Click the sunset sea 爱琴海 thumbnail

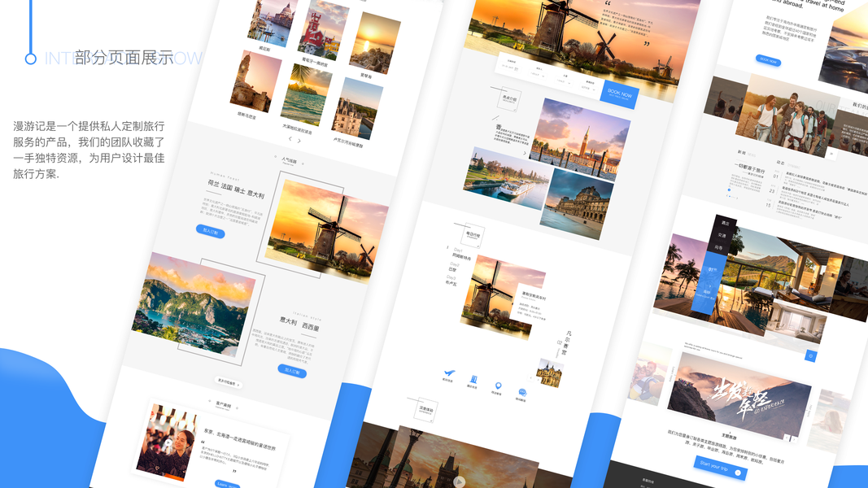375,43
